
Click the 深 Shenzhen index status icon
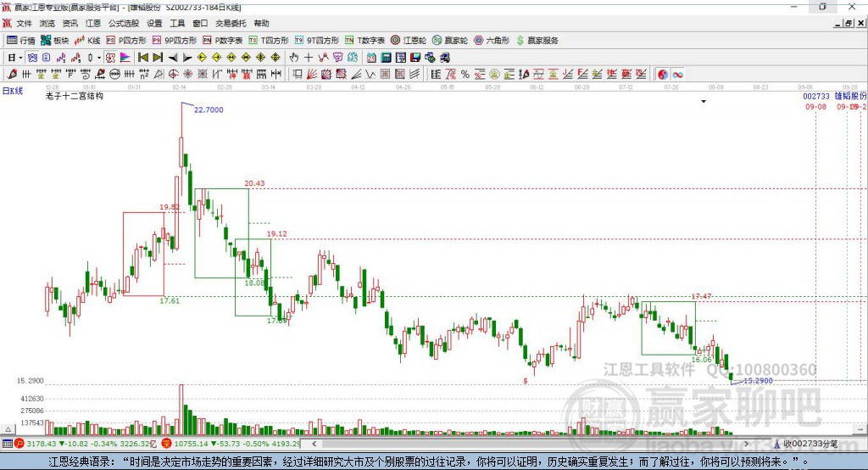coord(167,444)
